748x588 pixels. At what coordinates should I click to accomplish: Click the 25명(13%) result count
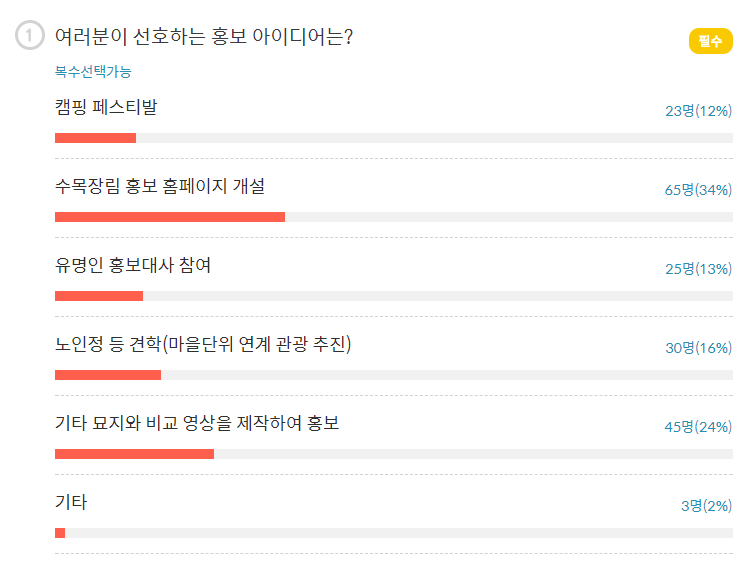coord(698,269)
